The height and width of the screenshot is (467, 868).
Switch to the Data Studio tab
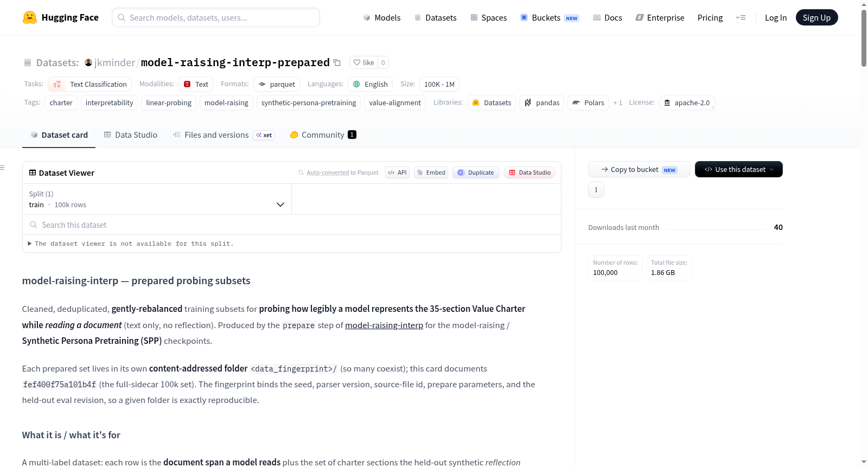click(131, 135)
